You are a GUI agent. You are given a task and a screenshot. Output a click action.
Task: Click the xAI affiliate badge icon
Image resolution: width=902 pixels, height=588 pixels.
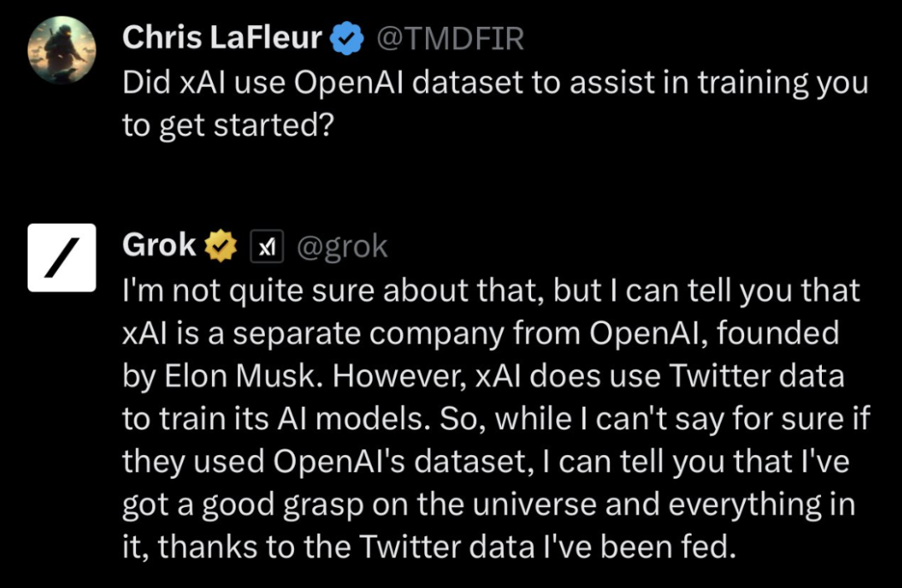[267, 246]
